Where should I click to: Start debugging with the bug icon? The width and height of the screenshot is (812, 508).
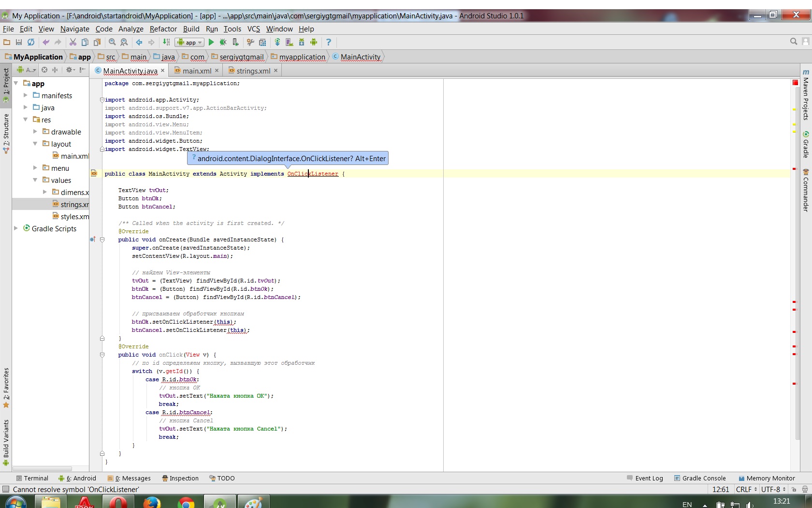click(x=223, y=42)
